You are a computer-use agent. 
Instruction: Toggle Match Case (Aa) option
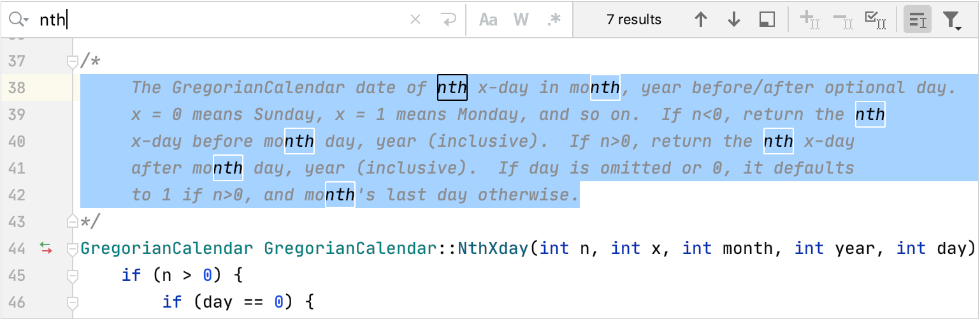(x=488, y=20)
